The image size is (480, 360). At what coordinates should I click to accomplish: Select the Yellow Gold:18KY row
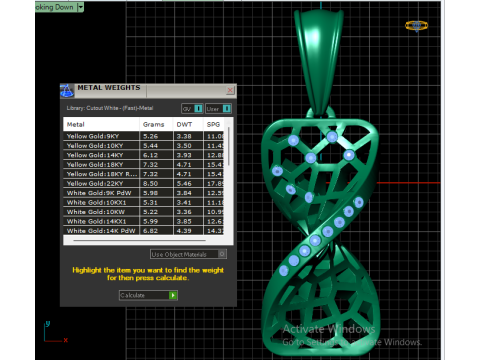[143, 164]
